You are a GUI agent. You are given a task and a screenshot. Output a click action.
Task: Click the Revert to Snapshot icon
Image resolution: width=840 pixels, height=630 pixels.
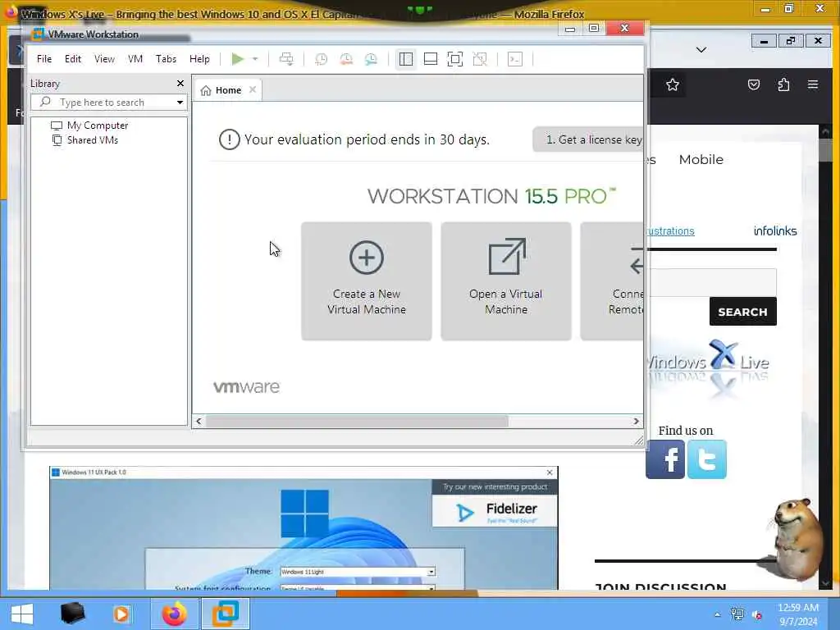tap(346, 59)
